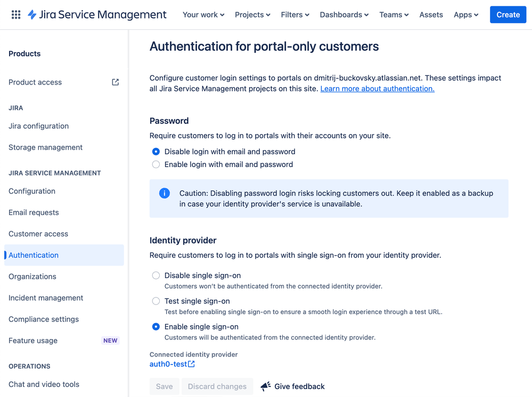Expand the Filters dropdown
Screen dimensions: 532x397
(295, 14)
